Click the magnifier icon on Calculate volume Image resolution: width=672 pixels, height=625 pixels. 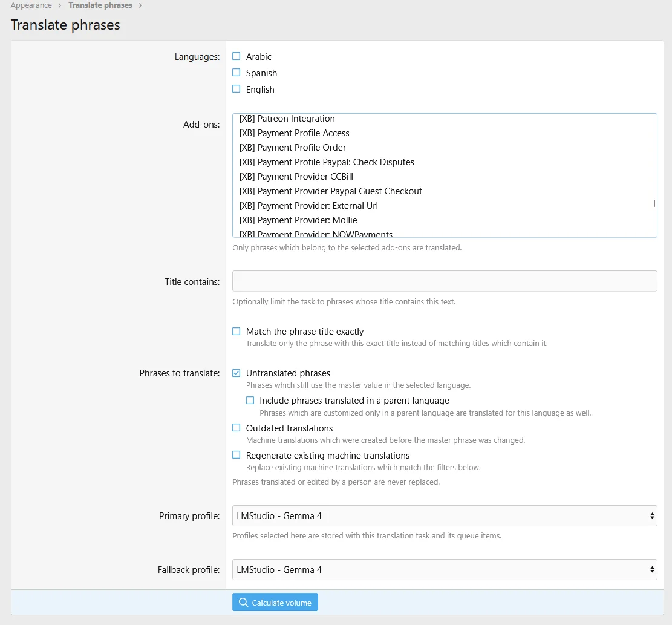click(243, 602)
